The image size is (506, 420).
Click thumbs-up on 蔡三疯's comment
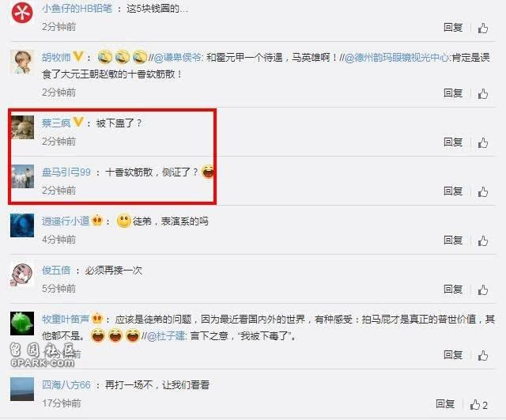click(x=483, y=142)
